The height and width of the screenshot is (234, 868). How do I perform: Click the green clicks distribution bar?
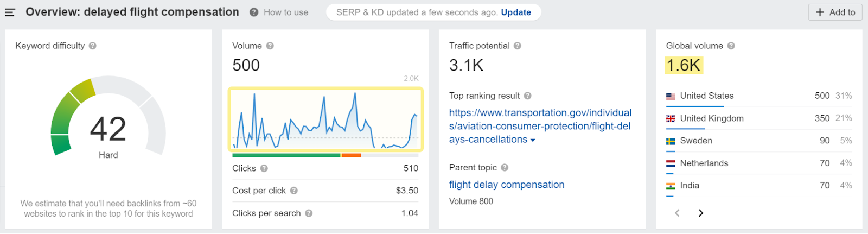pos(286,155)
